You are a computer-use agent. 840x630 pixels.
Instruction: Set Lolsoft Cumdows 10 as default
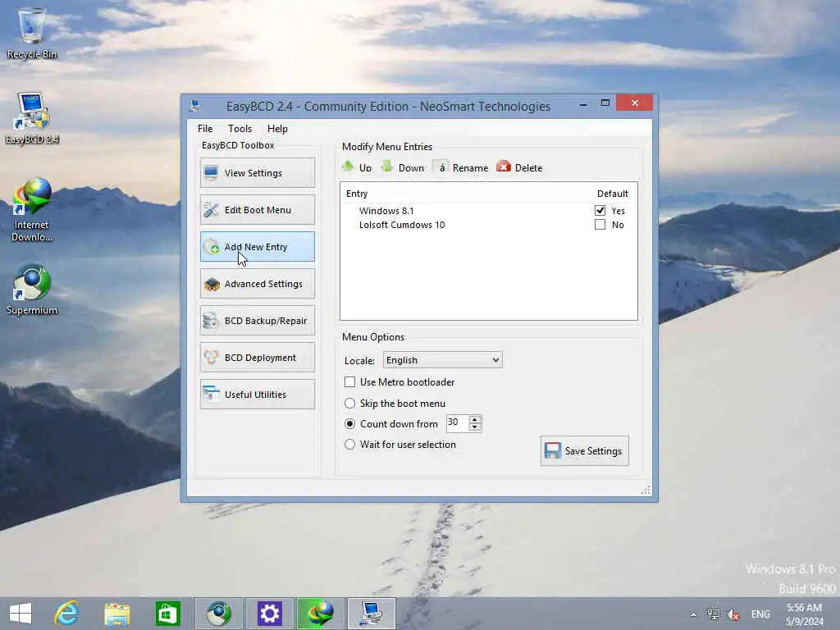pyautogui.click(x=600, y=225)
